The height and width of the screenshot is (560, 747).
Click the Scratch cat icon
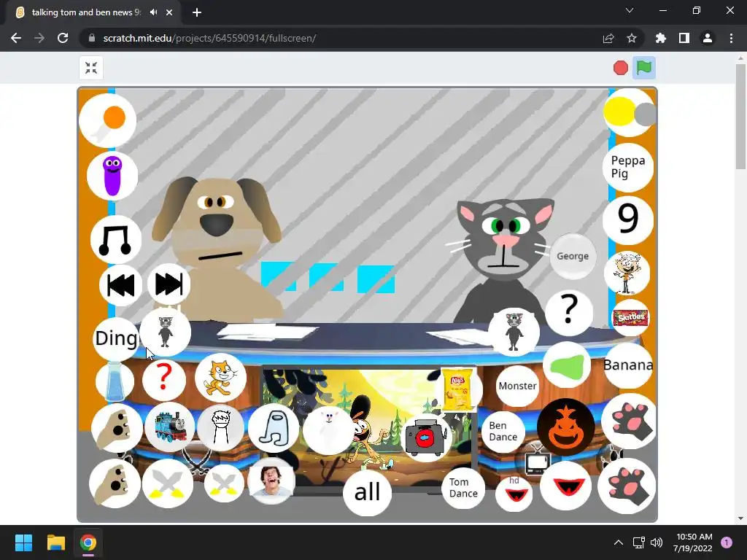(220, 378)
